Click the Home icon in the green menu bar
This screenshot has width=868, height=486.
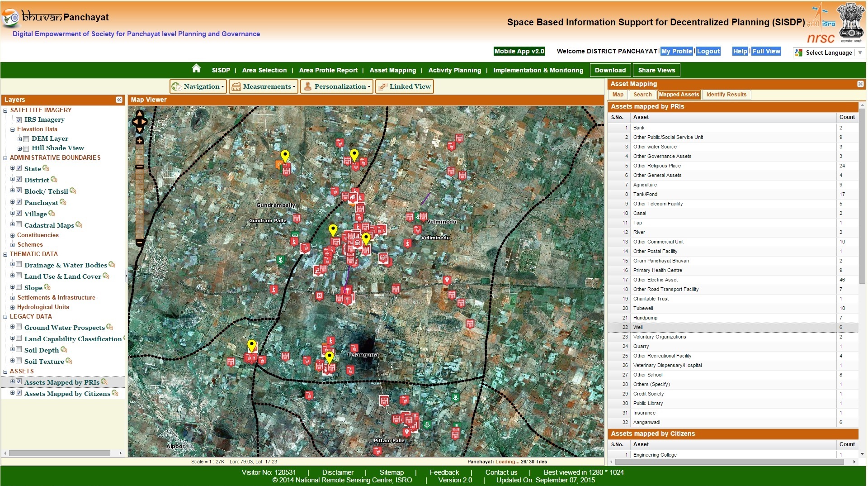coord(196,69)
